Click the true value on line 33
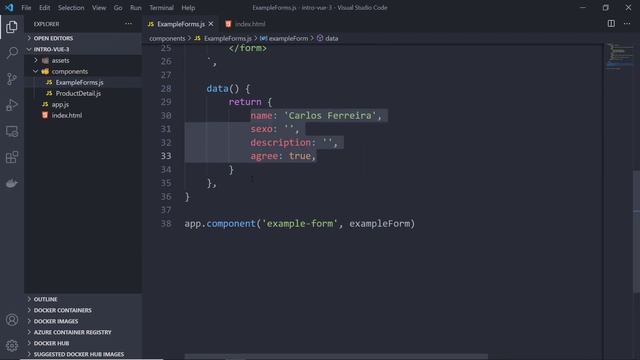This screenshot has width=640, height=360. pyautogui.click(x=300, y=156)
